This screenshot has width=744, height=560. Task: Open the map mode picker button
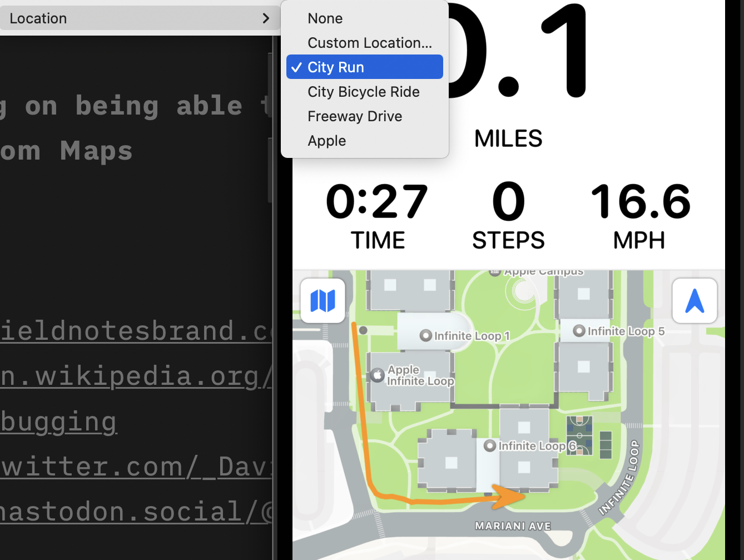(323, 301)
